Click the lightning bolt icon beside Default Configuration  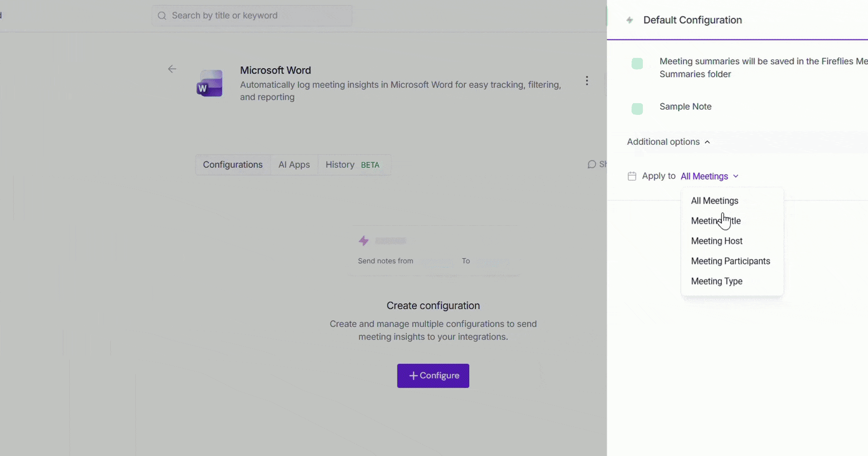(x=629, y=20)
